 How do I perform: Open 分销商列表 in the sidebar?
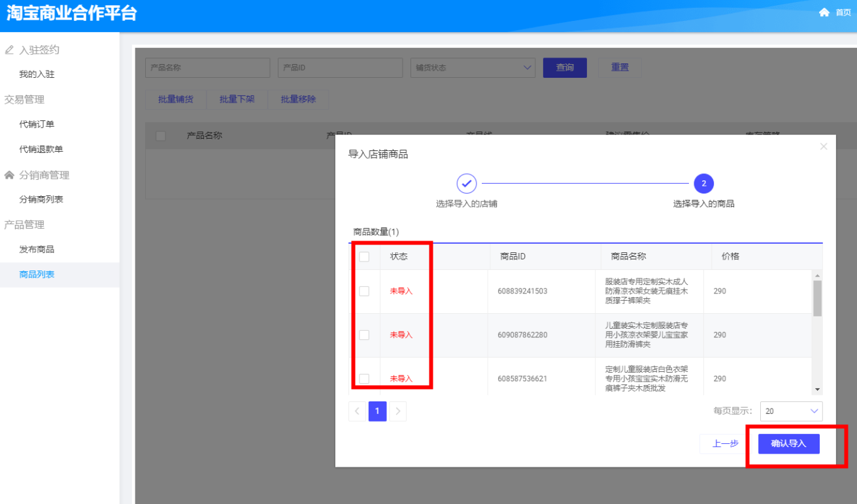(41, 199)
